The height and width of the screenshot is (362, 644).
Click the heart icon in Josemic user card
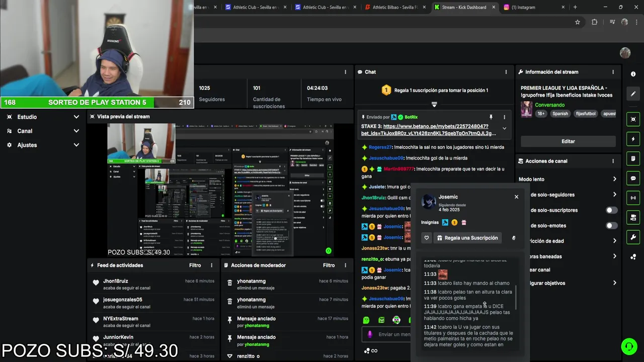tap(427, 238)
